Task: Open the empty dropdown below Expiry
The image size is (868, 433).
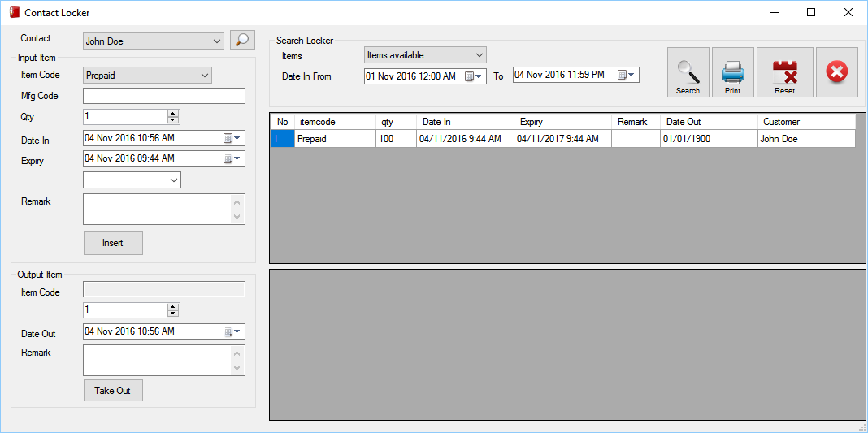Action: click(132, 180)
